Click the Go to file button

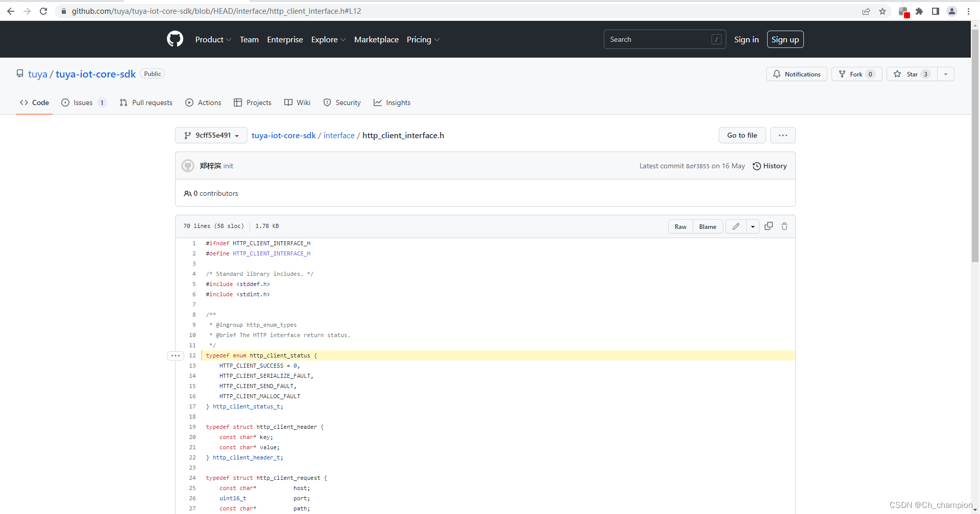tap(742, 135)
